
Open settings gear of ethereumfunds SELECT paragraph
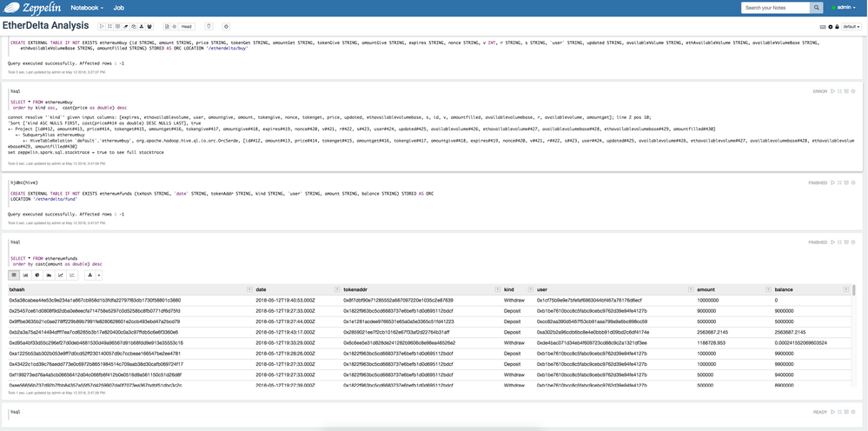point(853,242)
